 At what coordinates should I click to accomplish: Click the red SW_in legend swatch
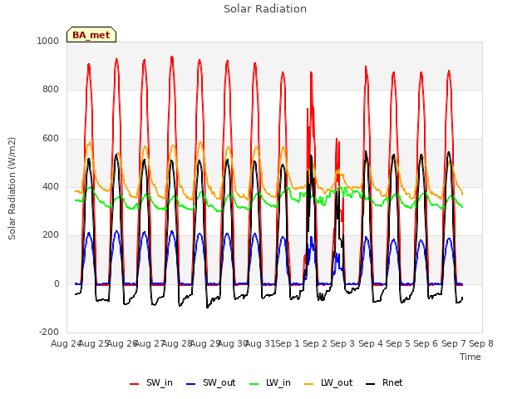click(135, 384)
